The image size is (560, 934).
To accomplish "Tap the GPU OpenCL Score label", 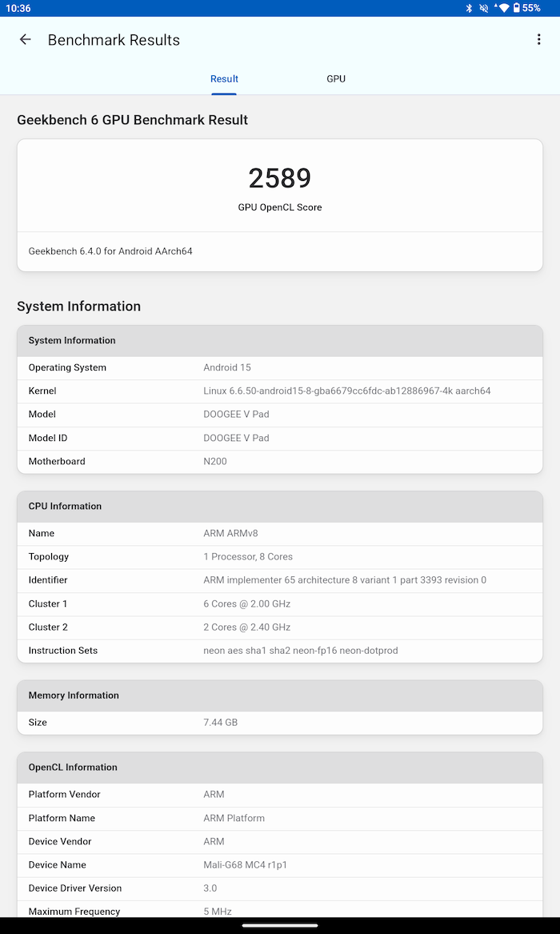I will pos(280,207).
